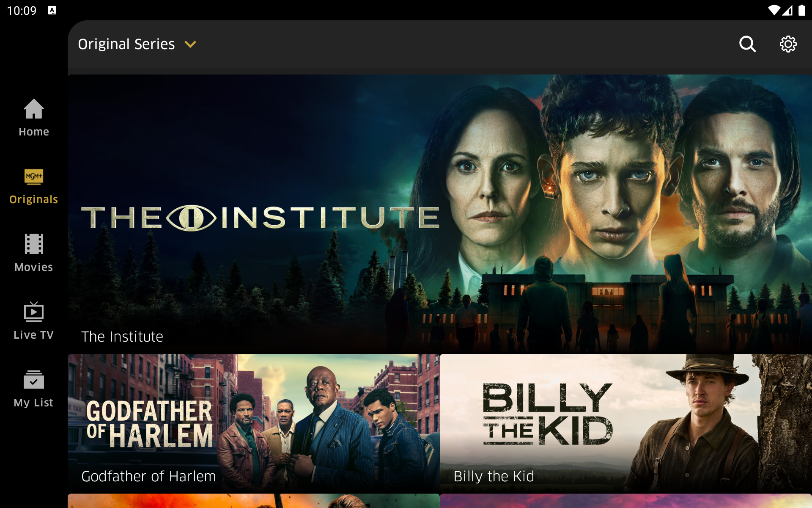Open settings via the gear icon
Screen dimensions: 812x508
point(788,44)
